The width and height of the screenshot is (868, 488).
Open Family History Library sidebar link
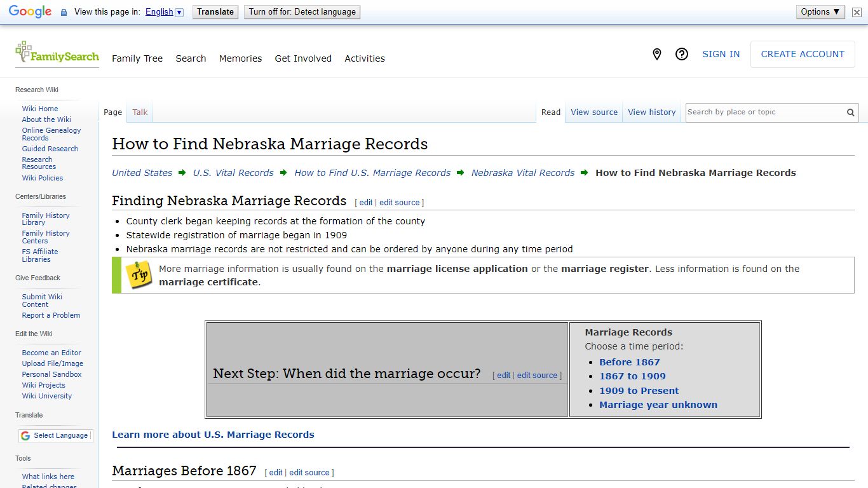pos(46,219)
